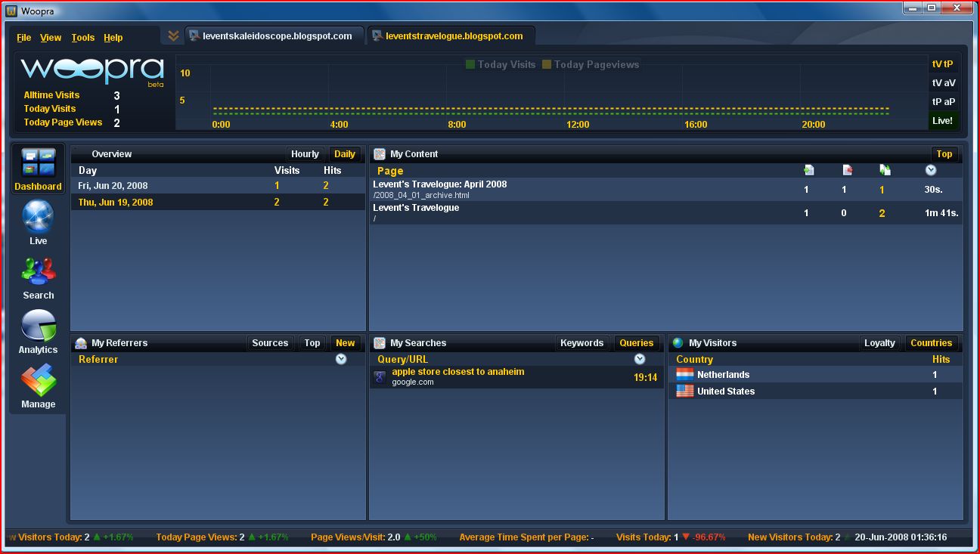Click the round arrow in Referrer column
The height and width of the screenshot is (554, 980).
pos(341,359)
